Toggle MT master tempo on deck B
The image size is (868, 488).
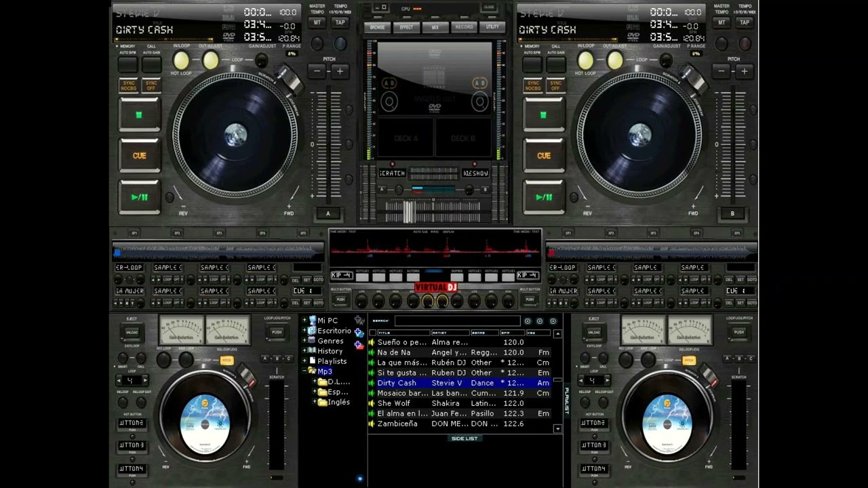click(721, 22)
